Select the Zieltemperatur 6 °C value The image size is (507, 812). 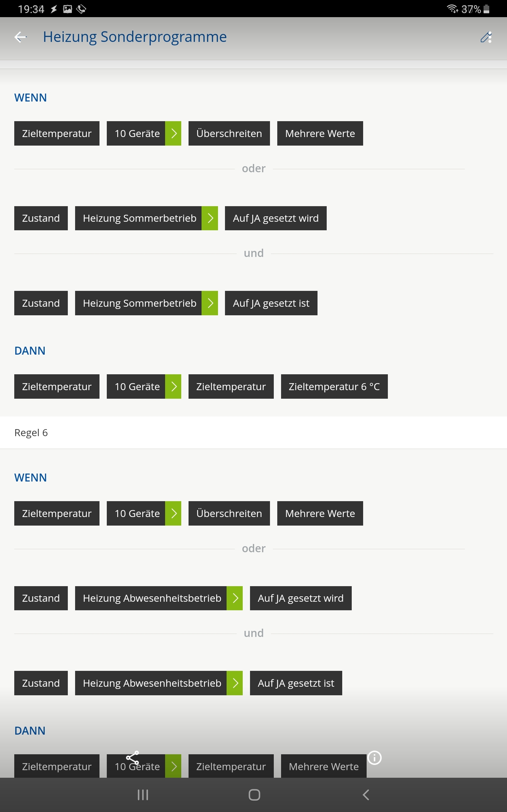(x=334, y=387)
